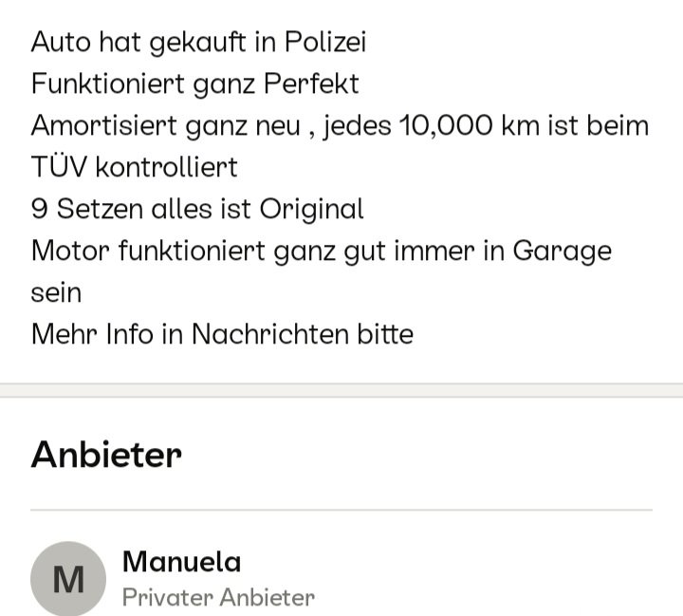Image resolution: width=683 pixels, height=616 pixels.
Task: Click the "Privater Anbieter" label
Action: click(x=218, y=597)
